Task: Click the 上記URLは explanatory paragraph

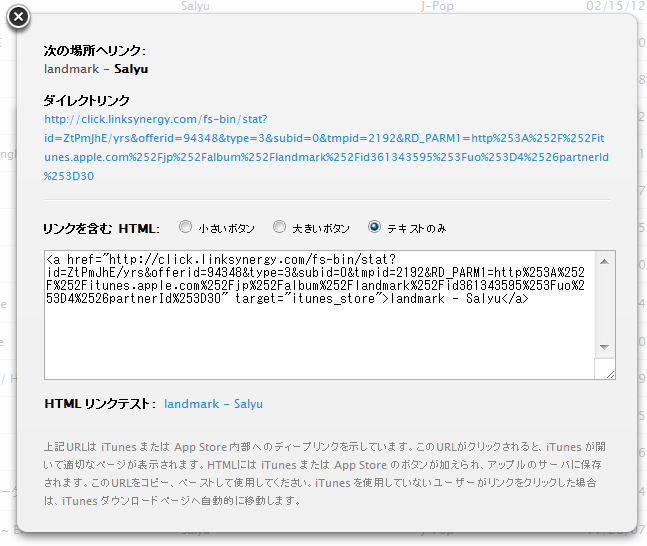Action: (x=324, y=474)
